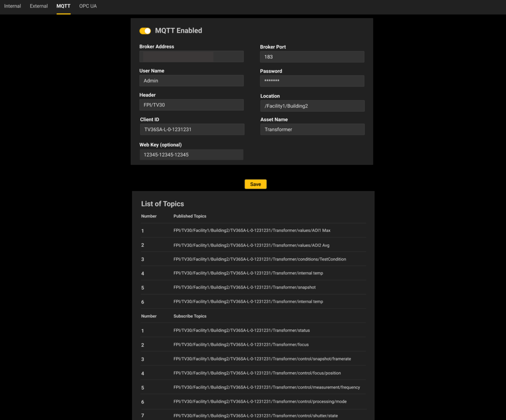Screen dimensions: 506x420
Task: Open the External tab
Action: pyautogui.click(x=39, y=6)
